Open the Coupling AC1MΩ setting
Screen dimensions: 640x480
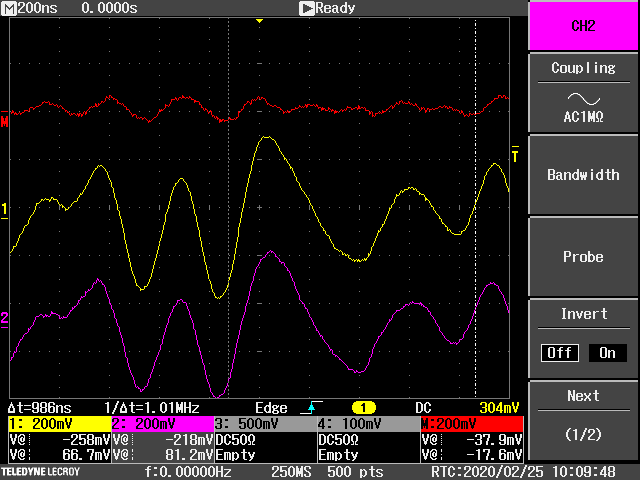583,93
